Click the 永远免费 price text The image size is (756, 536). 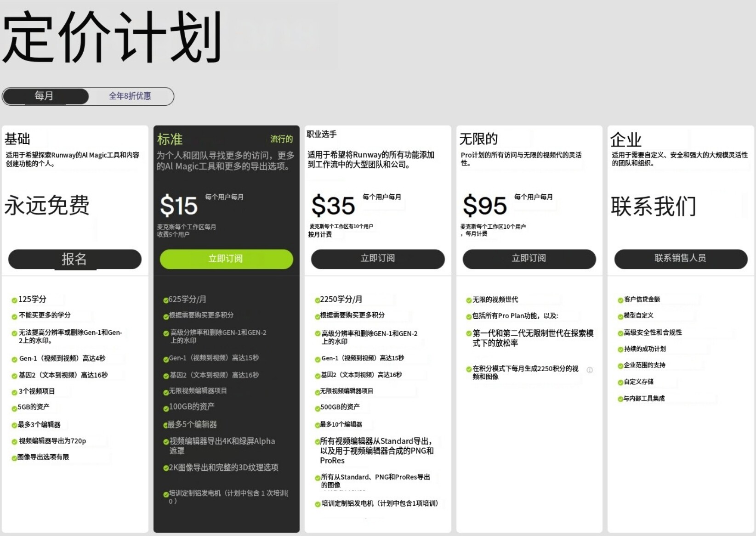point(47,205)
